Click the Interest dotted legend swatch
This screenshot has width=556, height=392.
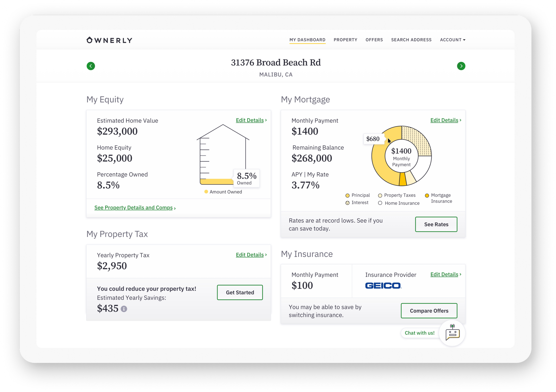(347, 203)
